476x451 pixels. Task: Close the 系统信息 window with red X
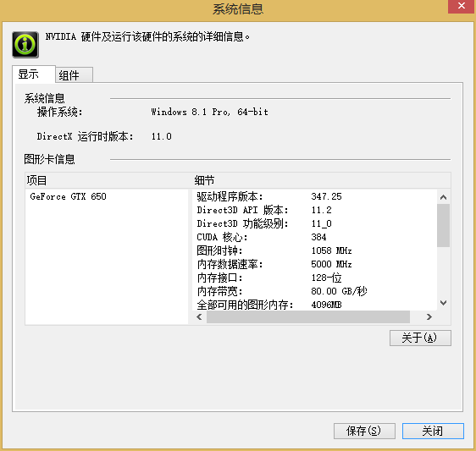tap(462, 6)
